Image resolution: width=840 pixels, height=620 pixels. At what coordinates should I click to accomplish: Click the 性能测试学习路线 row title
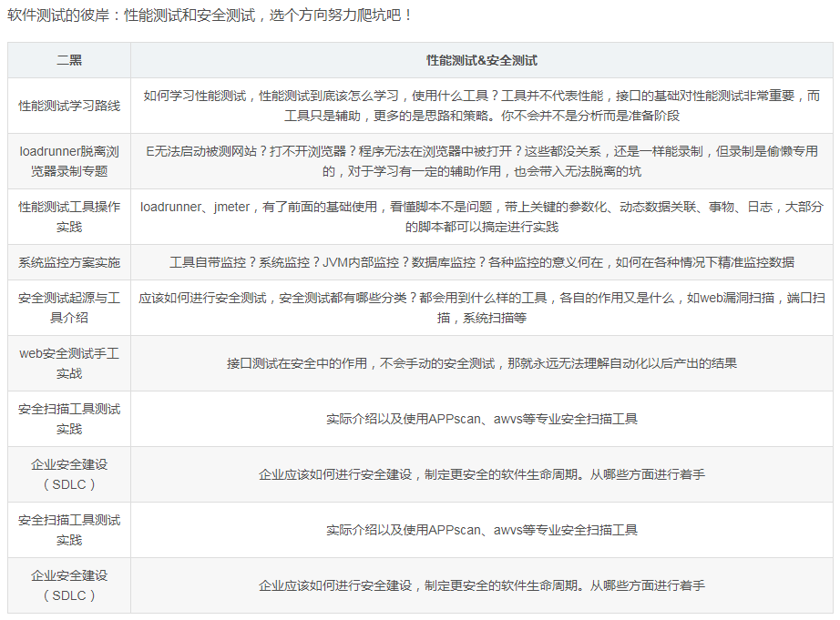click(69, 106)
